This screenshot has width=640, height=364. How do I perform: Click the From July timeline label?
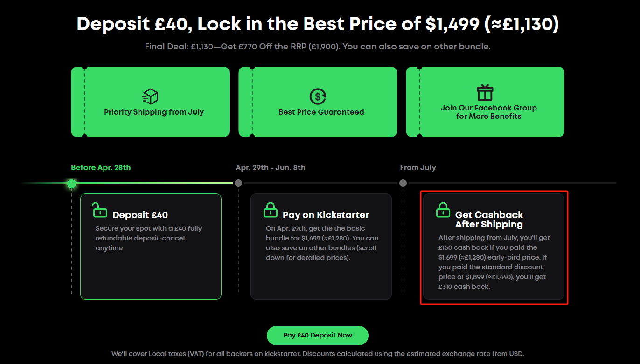(418, 167)
